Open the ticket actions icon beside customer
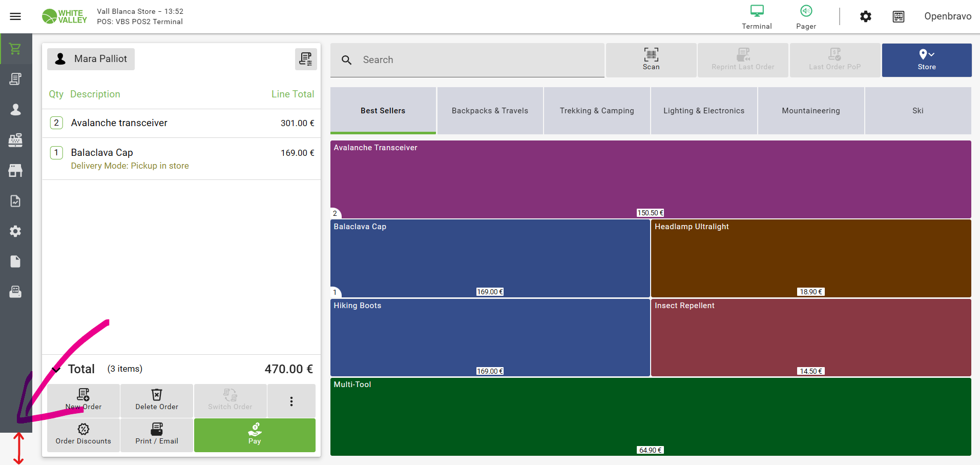This screenshot has height=465, width=980. (x=306, y=59)
